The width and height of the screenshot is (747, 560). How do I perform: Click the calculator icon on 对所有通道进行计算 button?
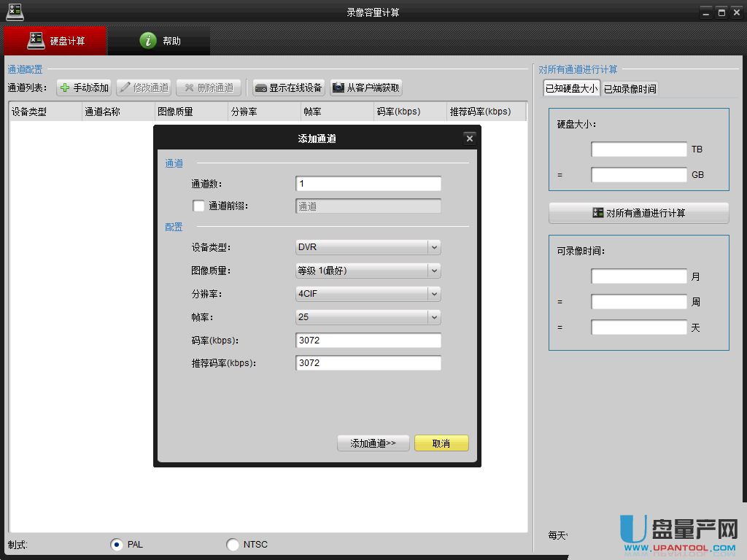598,213
